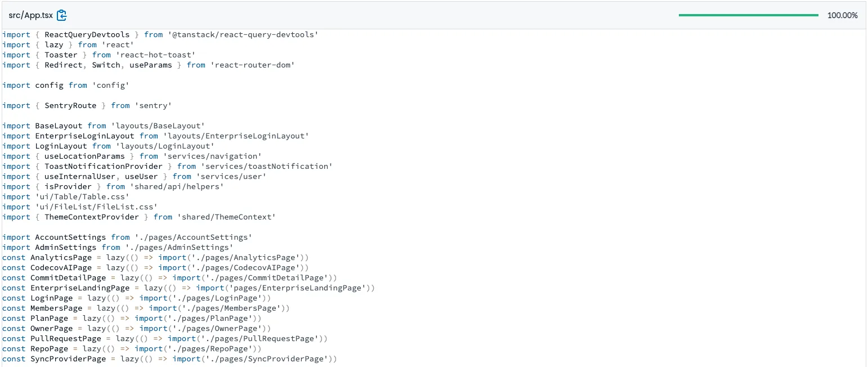Viewport: 868px width, 367px height.
Task: Select the 100.00% coverage percentage label
Action: (x=843, y=15)
